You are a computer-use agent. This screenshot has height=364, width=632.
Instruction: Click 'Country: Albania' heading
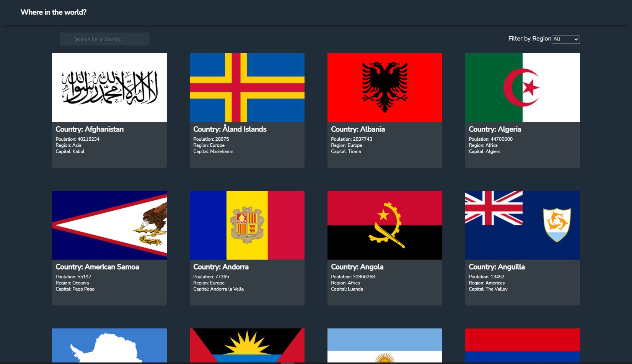click(358, 129)
